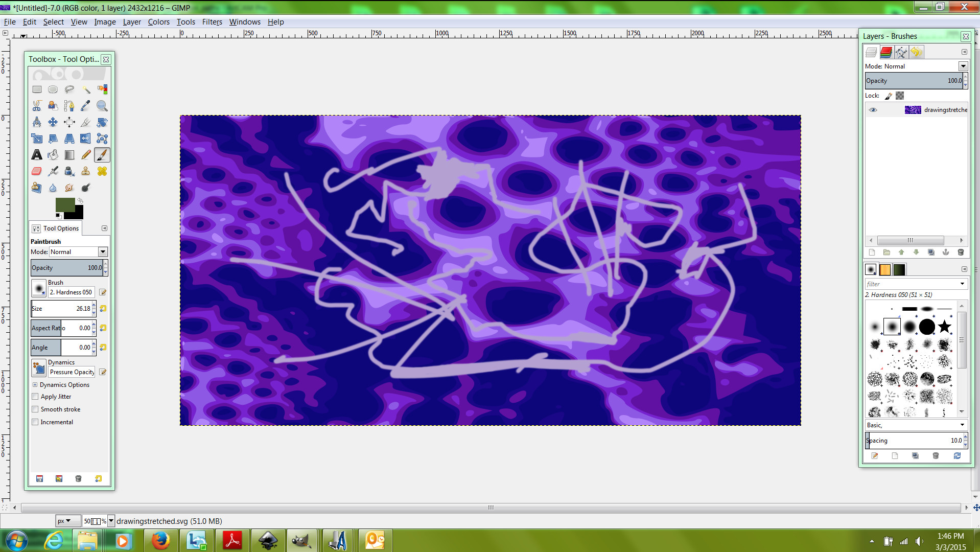980x552 pixels.
Task: Open the px unit dropdown
Action: point(68,521)
